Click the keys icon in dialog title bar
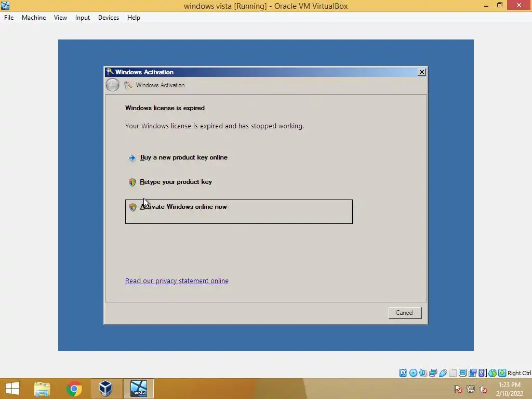532x399 pixels. click(x=110, y=72)
